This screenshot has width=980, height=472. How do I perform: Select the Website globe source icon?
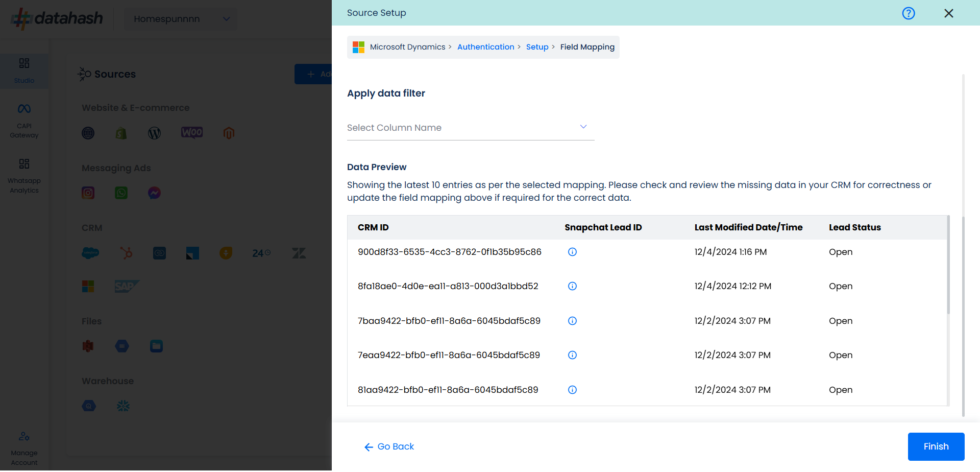click(88, 133)
